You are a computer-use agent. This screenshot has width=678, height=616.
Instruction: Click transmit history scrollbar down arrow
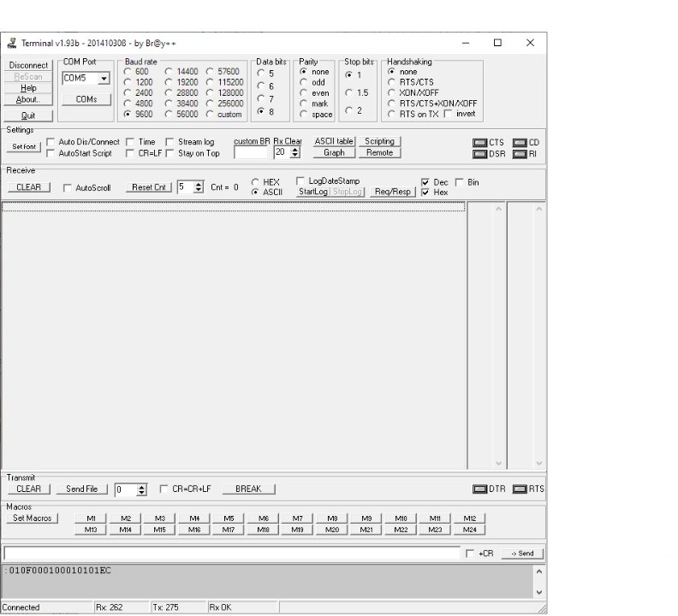click(x=539, y=592)
